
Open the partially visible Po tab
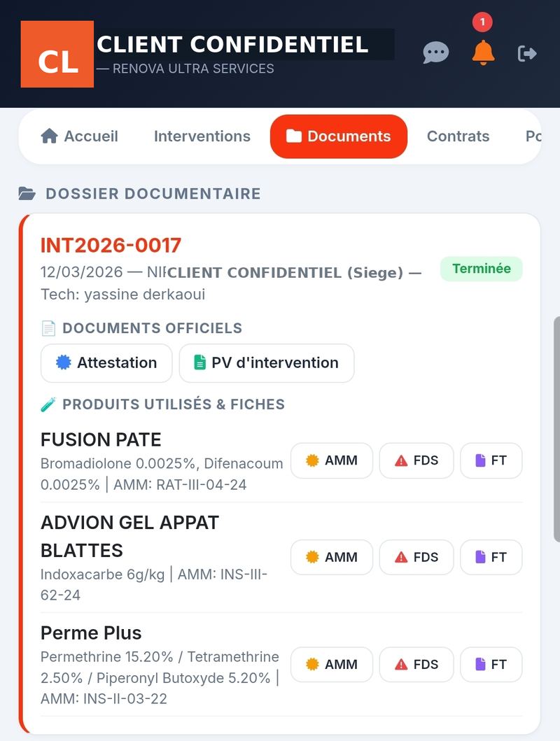[x=533, y=136]
